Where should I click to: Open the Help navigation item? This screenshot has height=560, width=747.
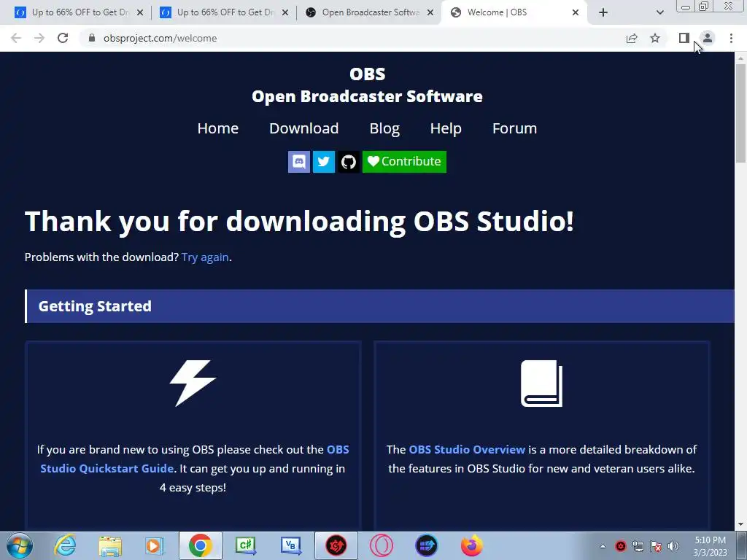446,128
